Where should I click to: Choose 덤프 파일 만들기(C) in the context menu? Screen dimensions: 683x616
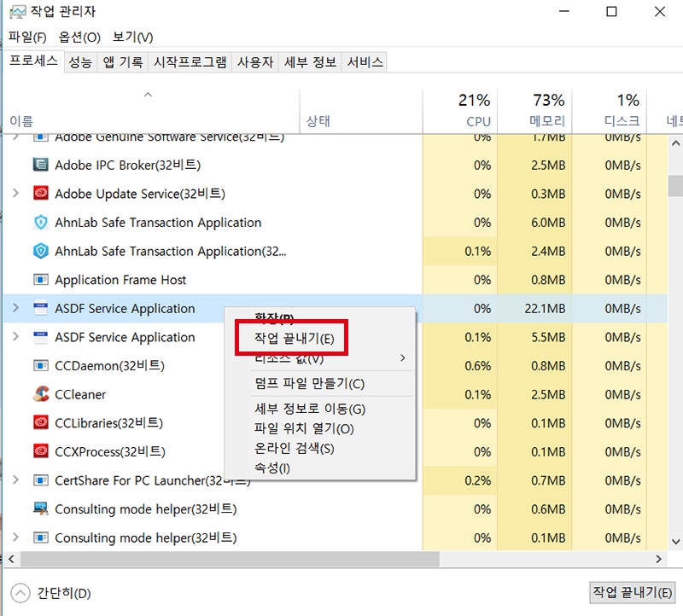coord(310,384)
